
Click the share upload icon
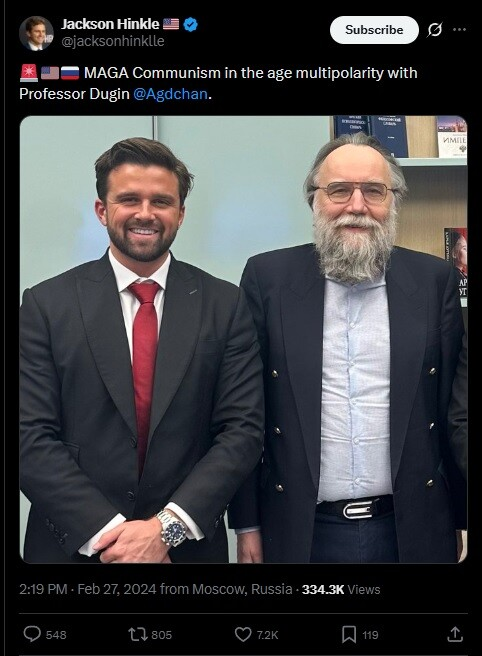point(455,634)
